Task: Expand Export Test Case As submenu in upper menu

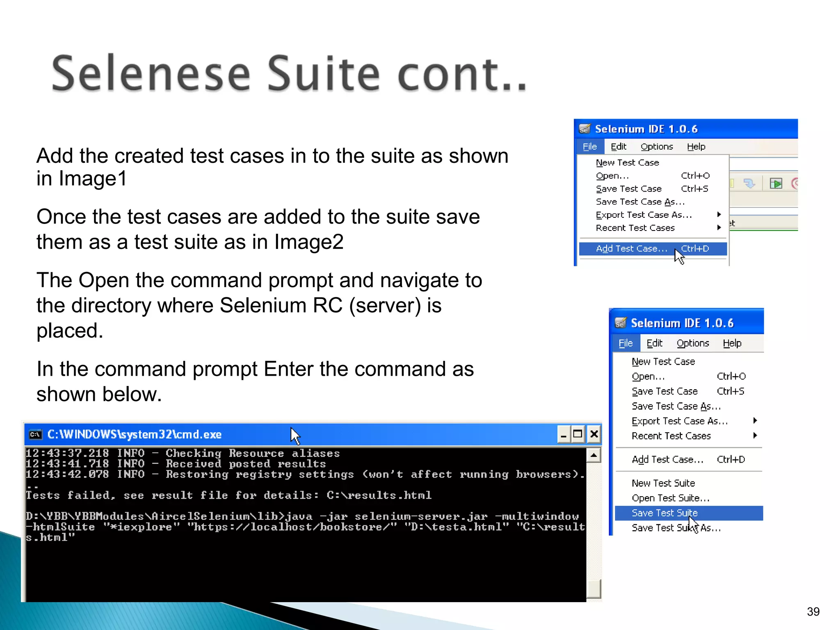Action: 653,215
